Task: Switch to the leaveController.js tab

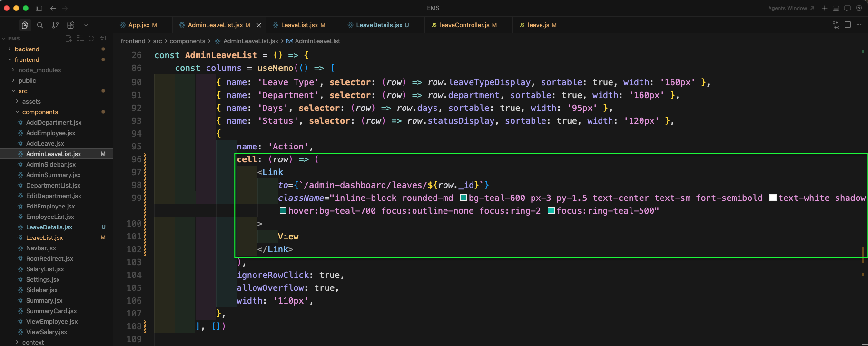Action: [464, 25]
